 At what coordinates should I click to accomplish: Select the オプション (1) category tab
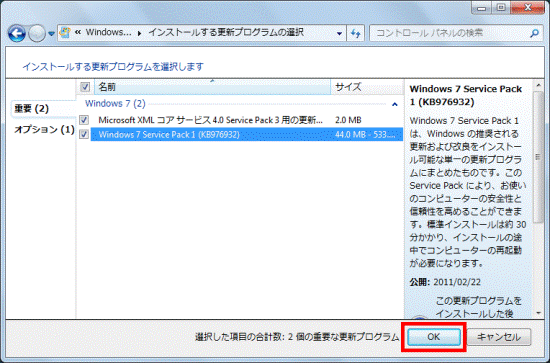44,130
